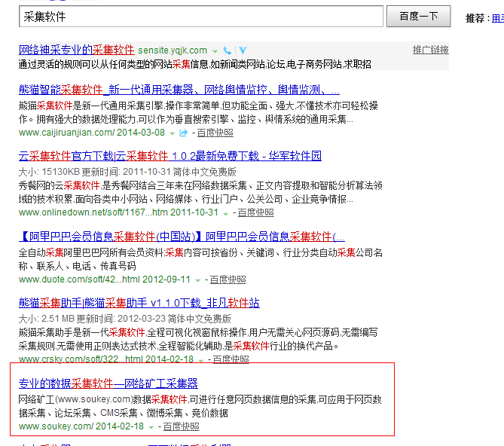Open the 阿里巴巴会员信息采集软件 result title
Image resolution: width=504 pixels, height=446 pixels.
point(182,237)
